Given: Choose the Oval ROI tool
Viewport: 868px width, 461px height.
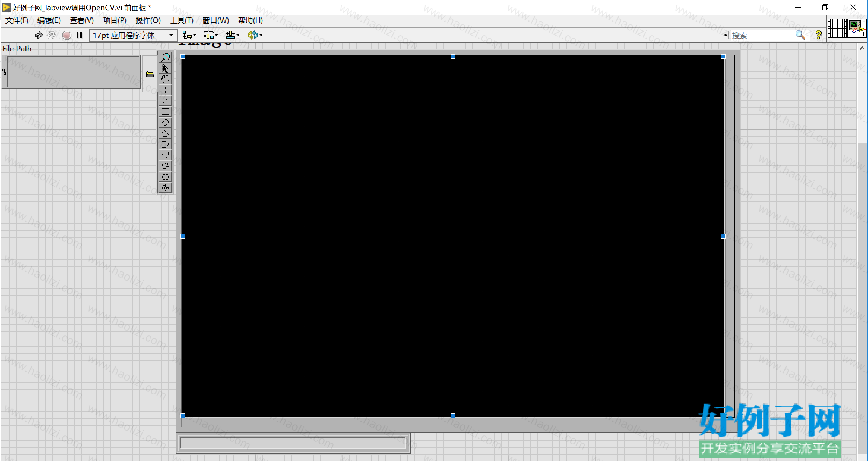Looking at the screenshot, I should [x=165, y=177].
